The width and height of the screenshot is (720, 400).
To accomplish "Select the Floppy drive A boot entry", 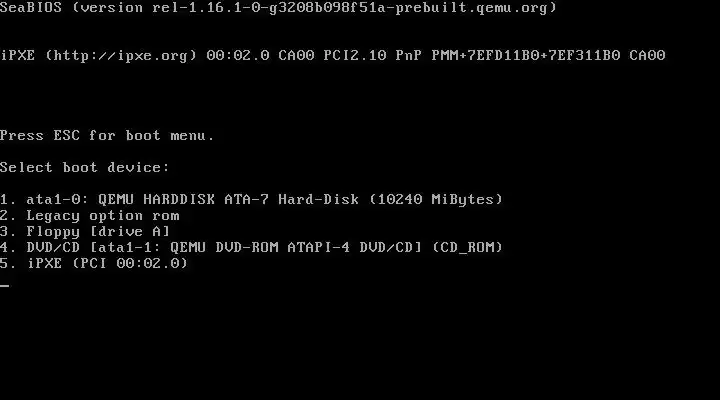I will point(85,231).
